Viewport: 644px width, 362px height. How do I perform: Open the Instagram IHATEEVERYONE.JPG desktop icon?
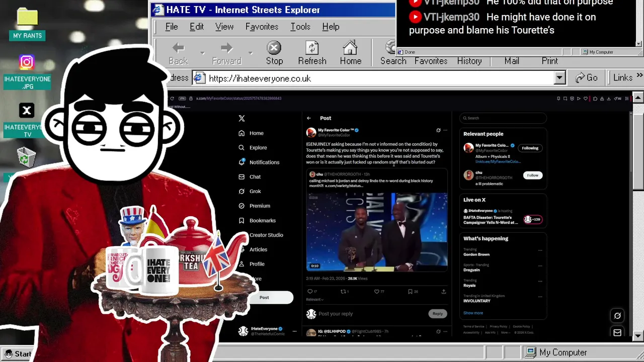tap(27, 73)
